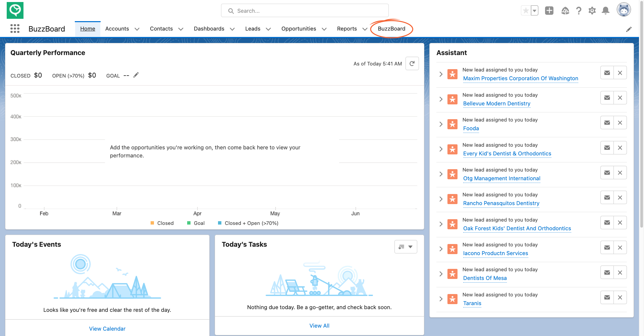Edit the quarterly goal pencil icon
The image size is (644, 336).
point(136,75)
